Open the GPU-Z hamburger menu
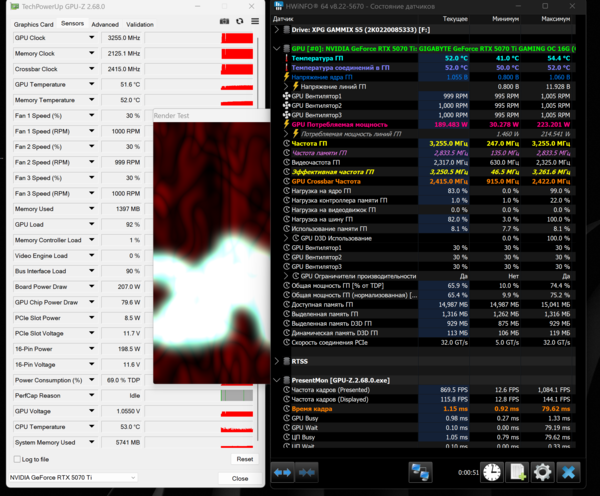Viewport: 600px width, 496px height. [x=255, y=21]
